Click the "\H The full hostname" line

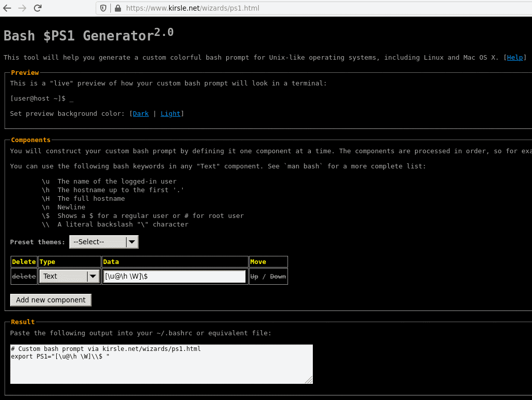[83, 199]
